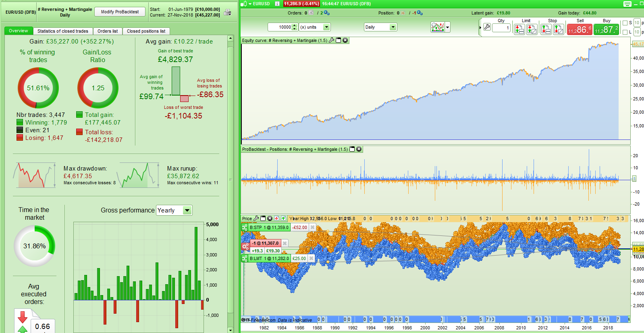644x333 pixels.
Task: Place second Limit order icon
Action: 532,29
